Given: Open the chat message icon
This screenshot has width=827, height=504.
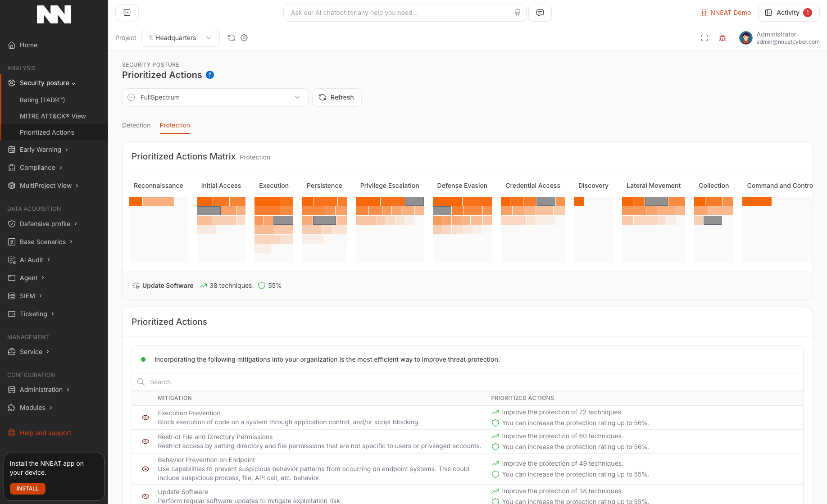Looking at the screenshot, I should (x=540, y=13).
